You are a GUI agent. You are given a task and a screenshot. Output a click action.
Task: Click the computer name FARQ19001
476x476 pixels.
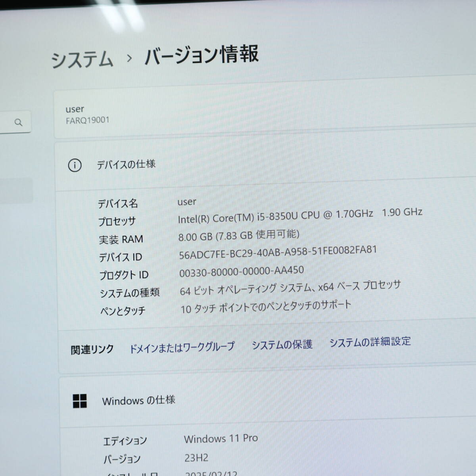pos(87,120)
